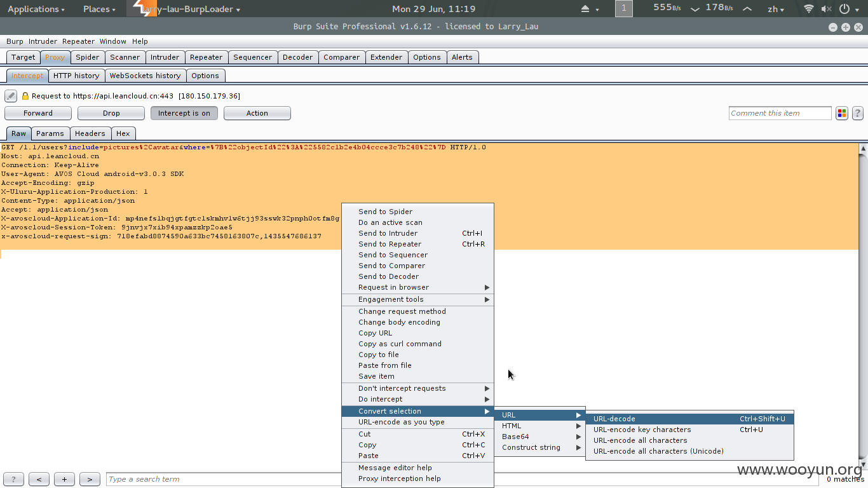Go to next search match with > button
The width and height of the screenshot is (868, 488).
pos(90,480)
